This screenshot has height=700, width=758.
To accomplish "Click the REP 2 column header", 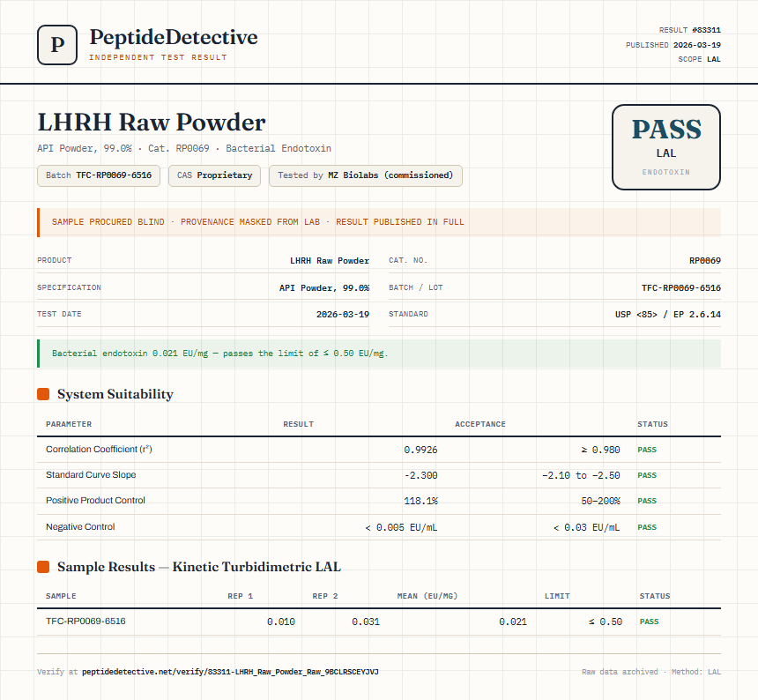I will [325, 596].
